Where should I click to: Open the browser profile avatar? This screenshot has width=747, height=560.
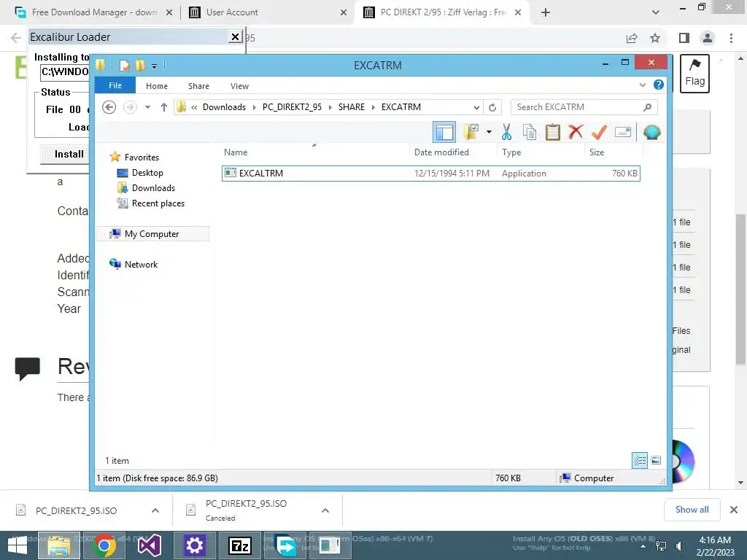pyautogui.click(x=708, y=38)
